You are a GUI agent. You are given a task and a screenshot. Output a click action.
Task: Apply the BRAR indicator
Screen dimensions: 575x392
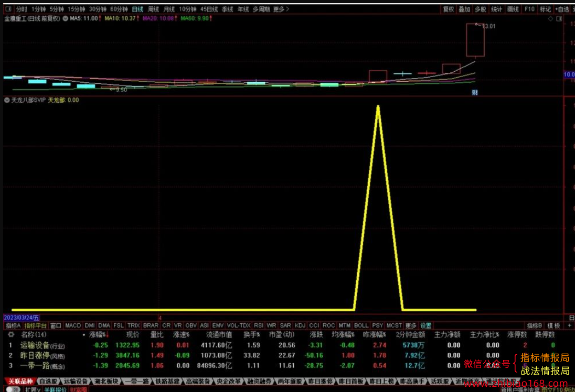coord(151,325)
